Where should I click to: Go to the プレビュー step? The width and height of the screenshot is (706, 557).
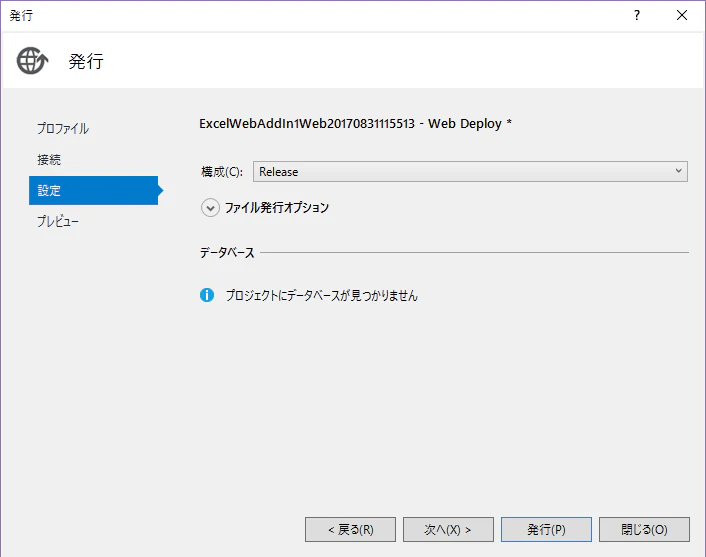coord(58,221)
